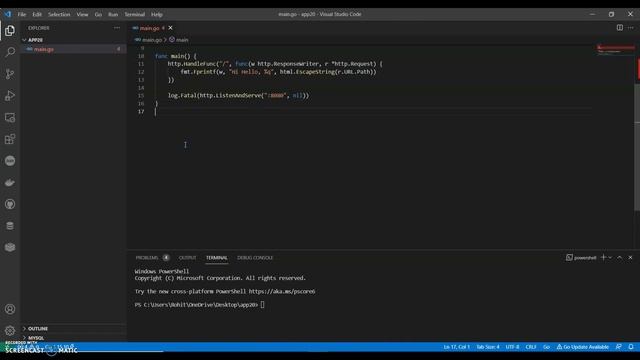The width and height of the screenshot is (640, 360).
Task: Open the Extensions view
Action: [x=10, y=139]
